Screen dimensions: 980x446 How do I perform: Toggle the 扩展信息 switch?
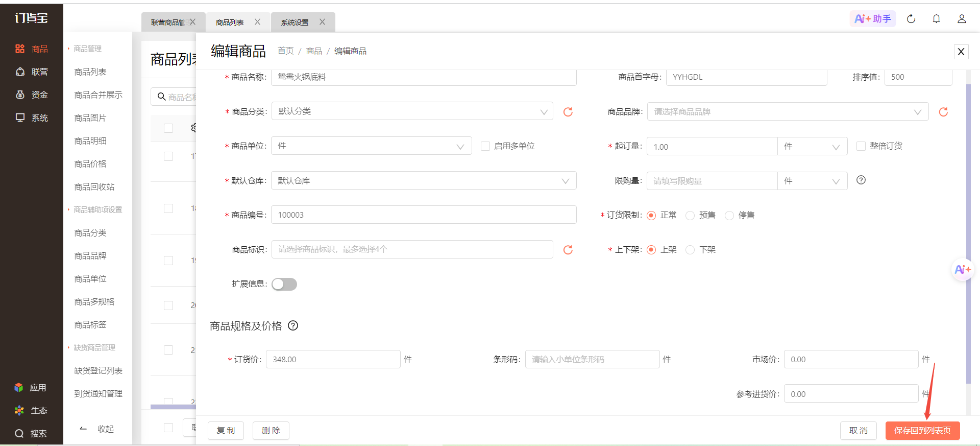[x=284, y=284]
